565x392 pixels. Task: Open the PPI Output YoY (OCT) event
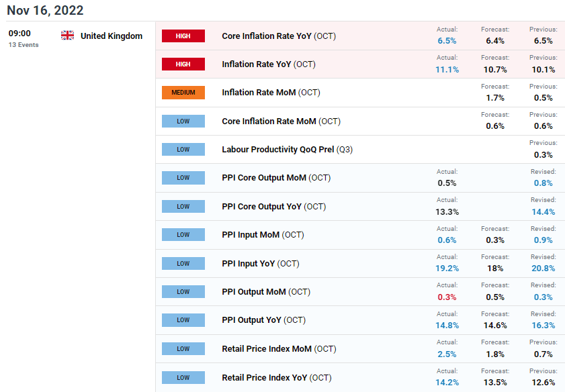click(263, 320)
